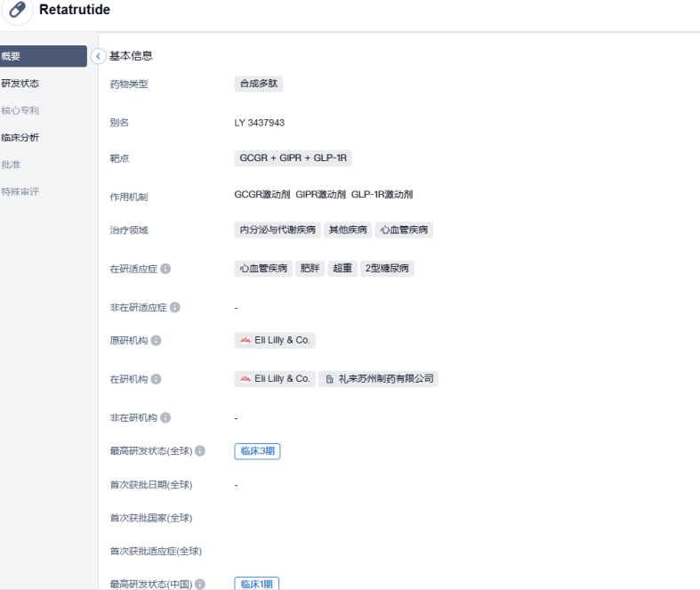Screen dimensions: 700x590
Task: Click the 内分泌与代谢疾病 therapeutic area tag
Action: (277, 230)
